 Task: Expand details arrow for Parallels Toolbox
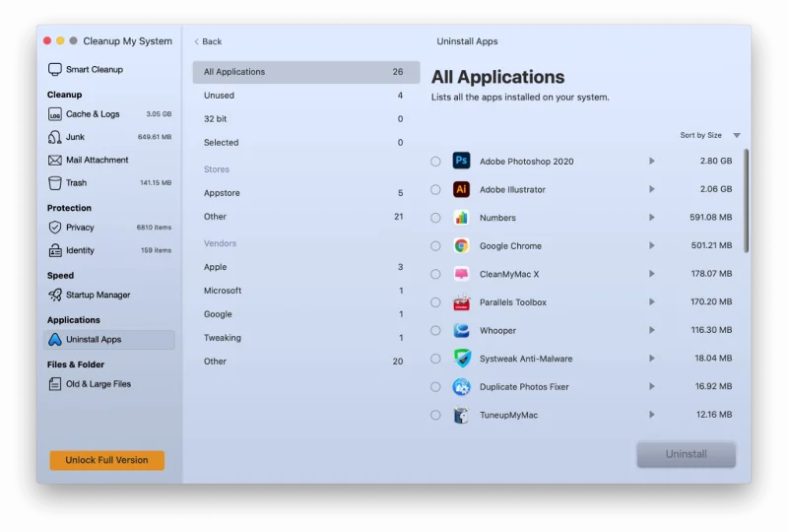tap(651, 302)
